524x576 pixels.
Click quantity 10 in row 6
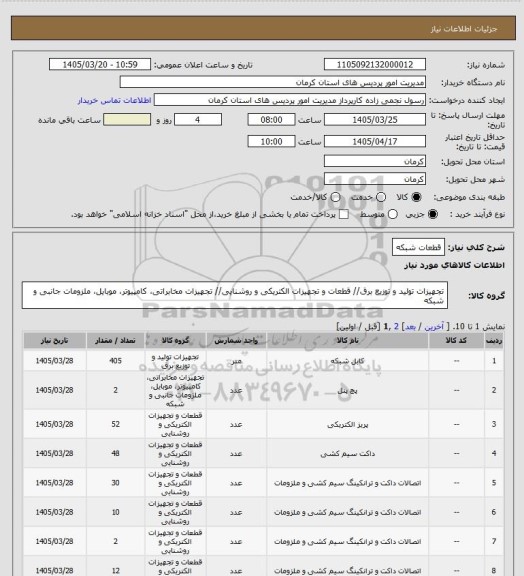pyautogui.click(x=115, y=512)
